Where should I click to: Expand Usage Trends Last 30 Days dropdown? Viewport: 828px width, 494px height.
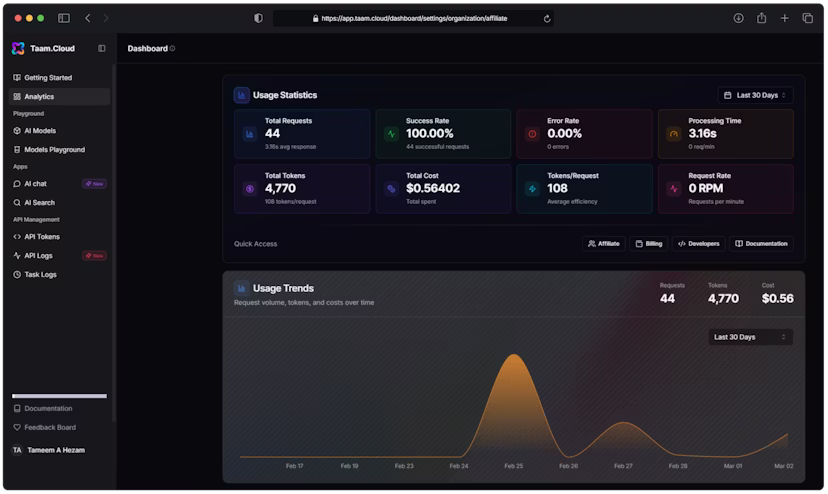[x=750, y=337]
